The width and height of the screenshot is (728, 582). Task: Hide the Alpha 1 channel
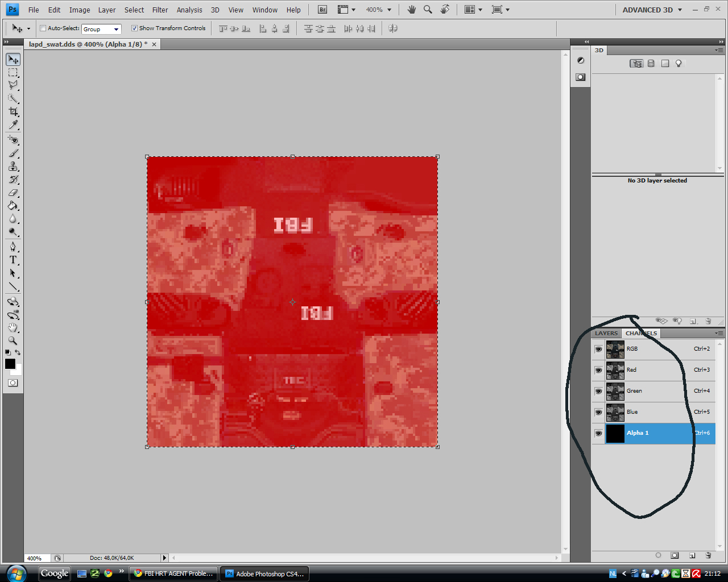coord(598,433)
